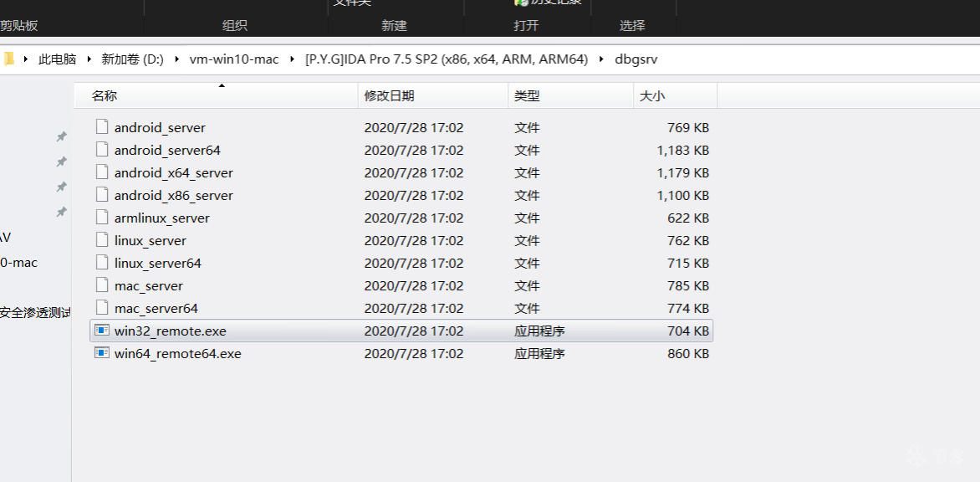Select the android_x64_server file name
The height and width of the screenshot is (482, 980).
tap(174, 172)
